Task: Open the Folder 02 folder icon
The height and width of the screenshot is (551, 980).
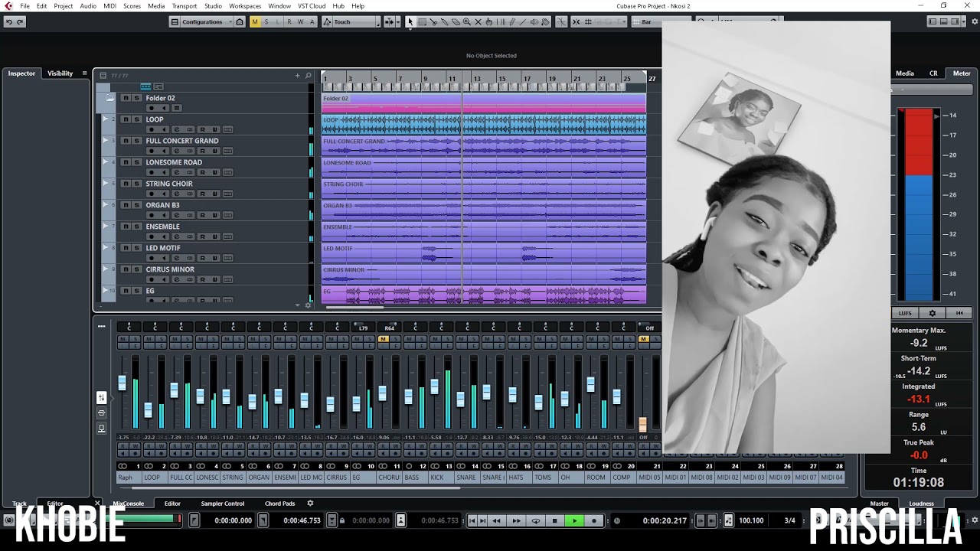Action: 109,97
